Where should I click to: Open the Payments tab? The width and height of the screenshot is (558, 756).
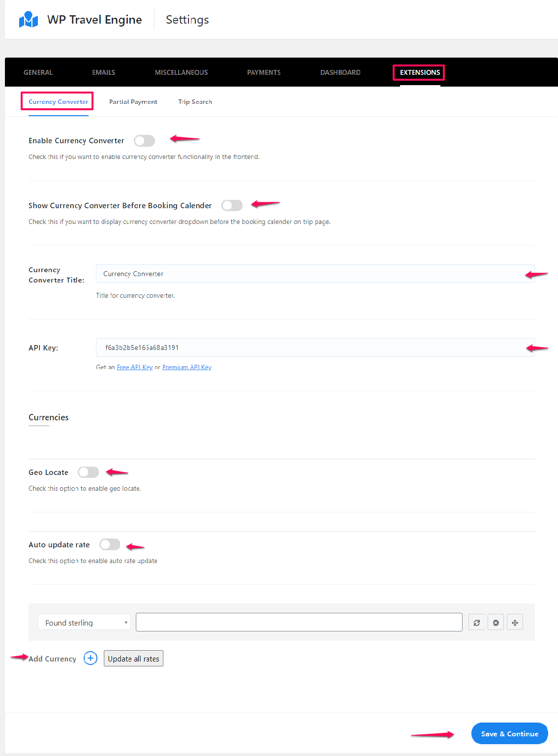(264, 72)
